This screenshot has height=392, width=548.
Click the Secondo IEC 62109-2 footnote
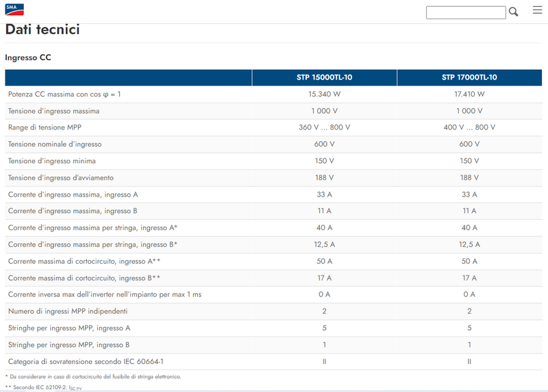click(43, 388)
